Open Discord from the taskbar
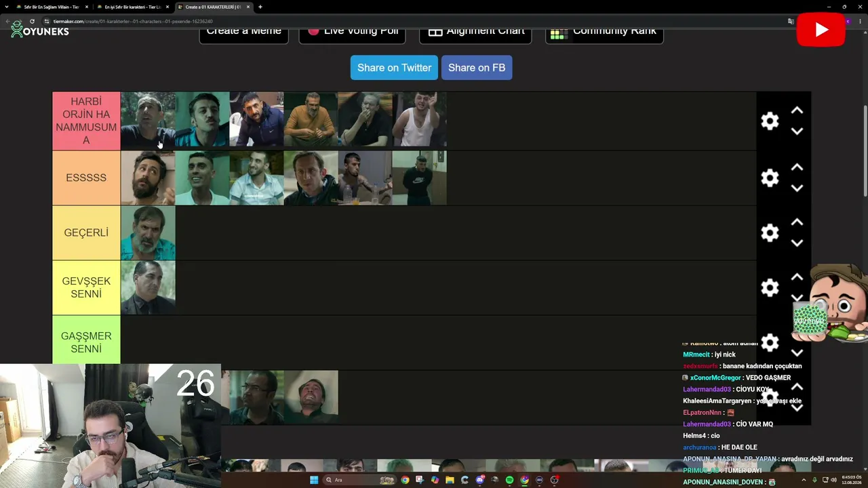The height and width of the screenshot is (488, 868). (x=479, y=480)
